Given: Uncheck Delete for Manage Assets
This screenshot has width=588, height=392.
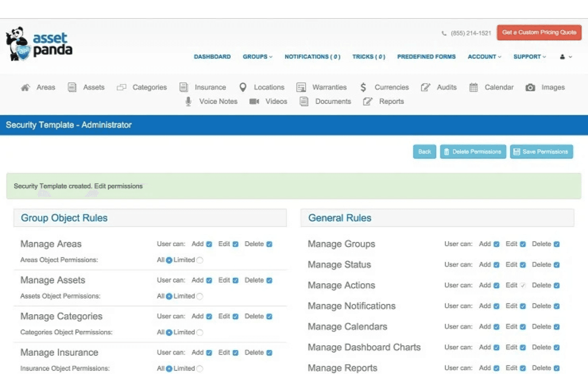Looking at the screenshot, I should (x=269, y=280).
